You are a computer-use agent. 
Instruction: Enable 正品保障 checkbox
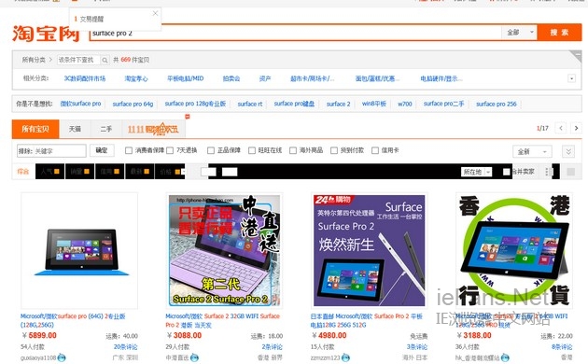pyautogui.click(x=211, y=150)
